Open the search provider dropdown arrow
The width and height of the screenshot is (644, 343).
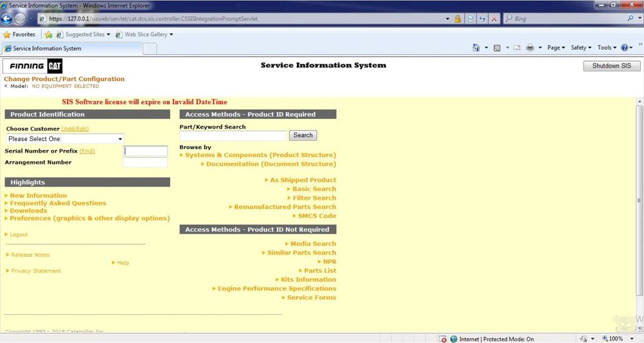click(640, 19)
